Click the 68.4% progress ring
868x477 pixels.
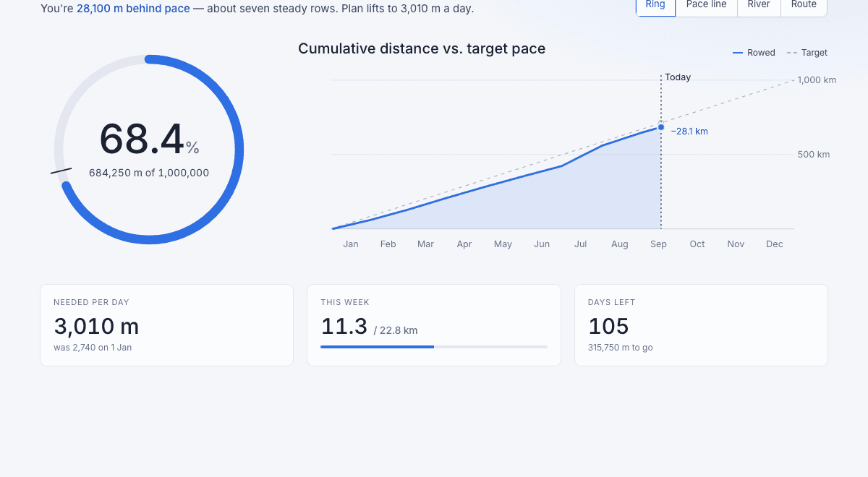coord(149,150)
